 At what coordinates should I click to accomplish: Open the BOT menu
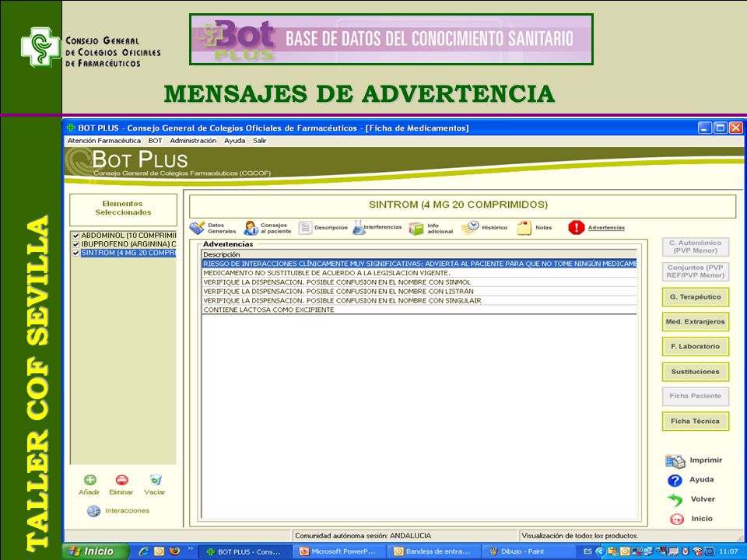pos(156,141)
